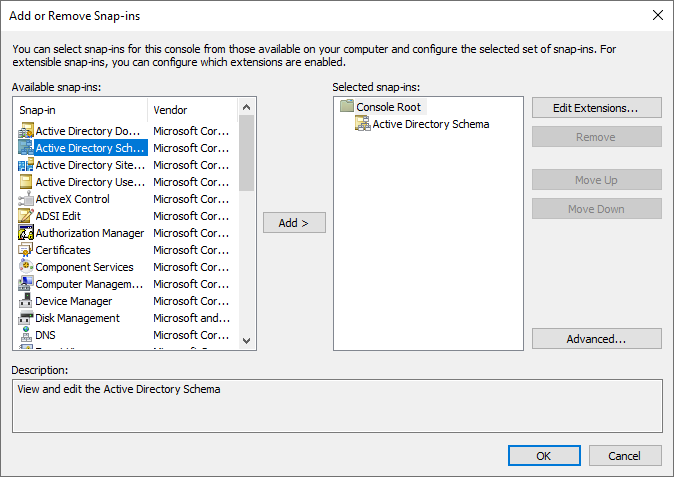
Task: Open the Advanced options
Action: pyautogui.click(x=597, y=339)
